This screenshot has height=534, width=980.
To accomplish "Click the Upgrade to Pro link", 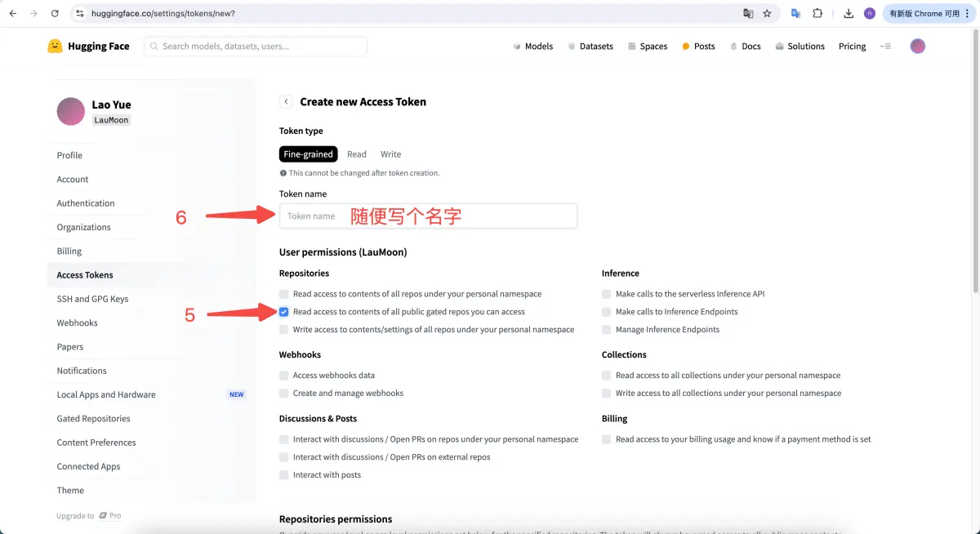I will pyautogui.click(x=89, y=516).
